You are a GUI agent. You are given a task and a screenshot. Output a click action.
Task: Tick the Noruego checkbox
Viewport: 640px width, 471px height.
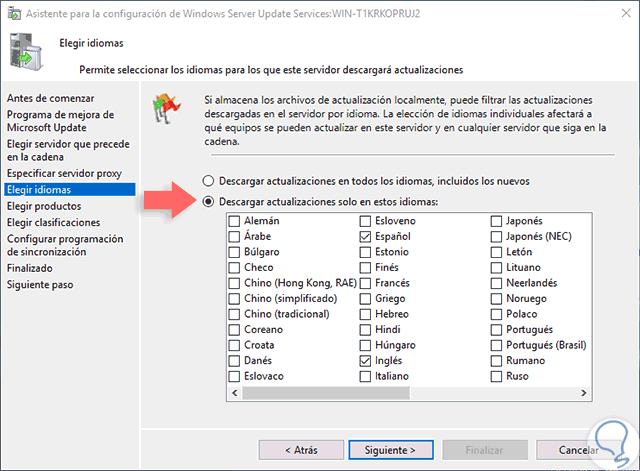coord(496,299)
